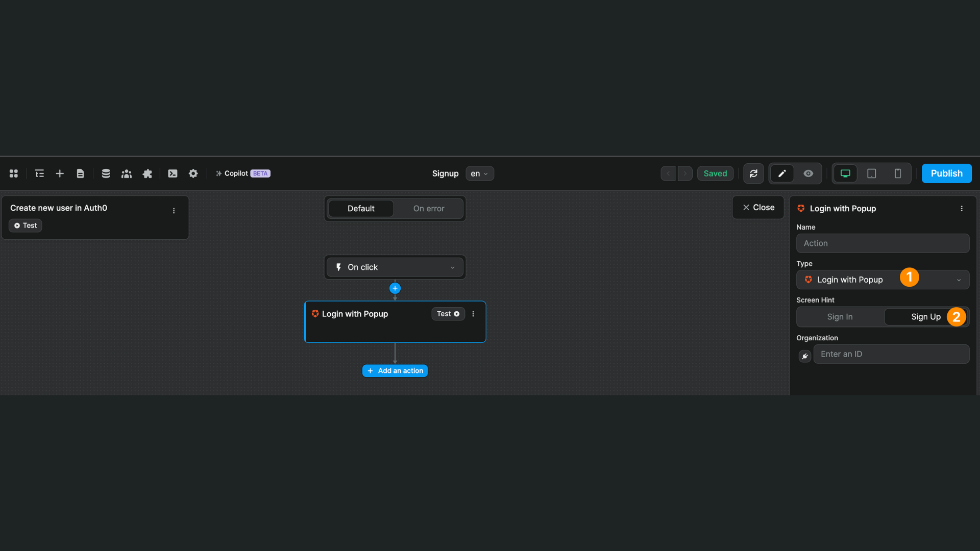This screenshot has width=980, height=551.
Task: Click the Enter an ID organization field
Action: (891, 354)
